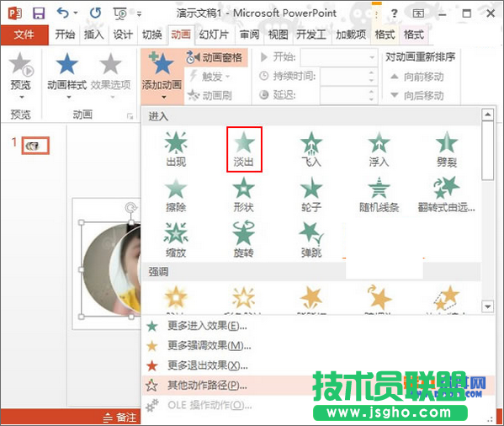This screenshot has height=426, width=504.
Task: Select the 浮入 float-in effect
Action: click(x=379, y=149)
